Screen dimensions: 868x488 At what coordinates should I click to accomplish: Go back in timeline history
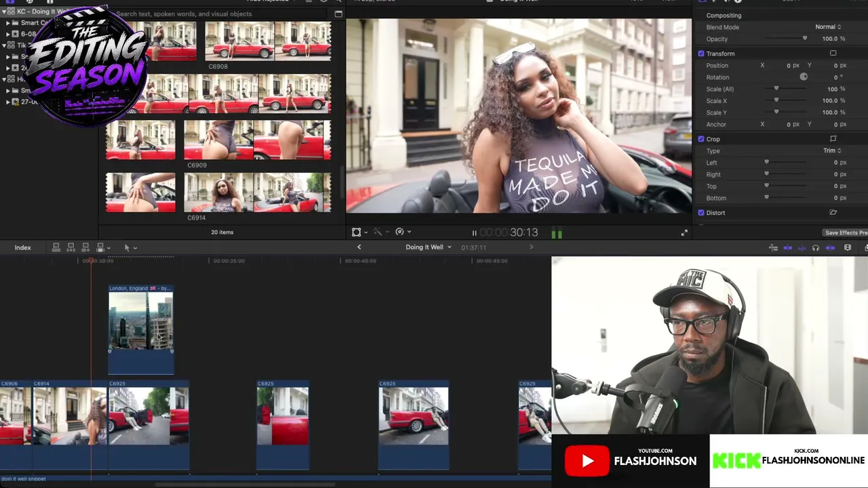359,247
